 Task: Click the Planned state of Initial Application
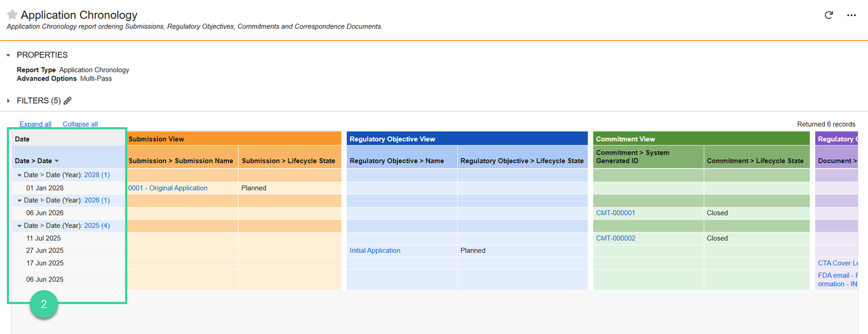[x=473, y=250]
